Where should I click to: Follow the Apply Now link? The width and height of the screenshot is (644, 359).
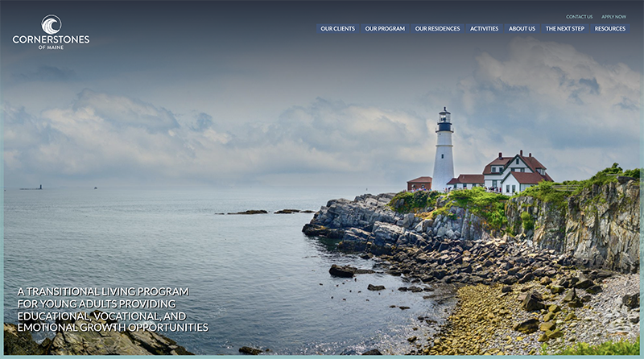pos(613,17)
